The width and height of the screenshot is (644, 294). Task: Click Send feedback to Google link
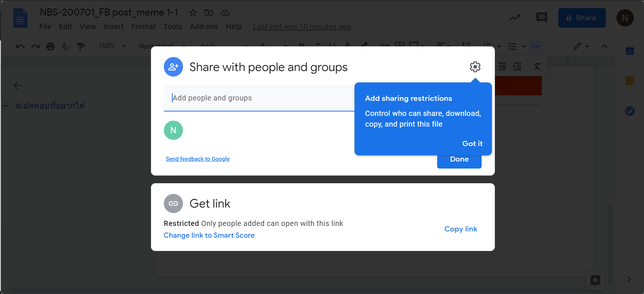point(198,159)
